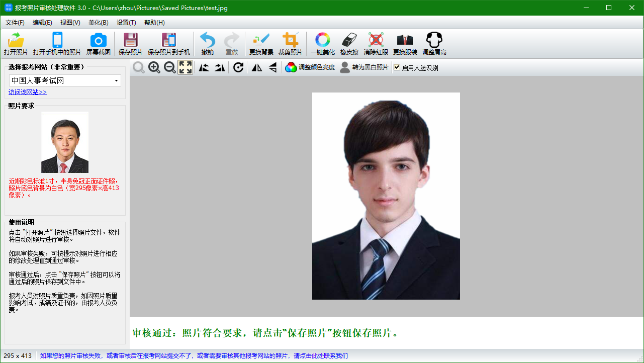Rotate photo left slightly
The height and width of the screenshot is (363, 644).
204,67
